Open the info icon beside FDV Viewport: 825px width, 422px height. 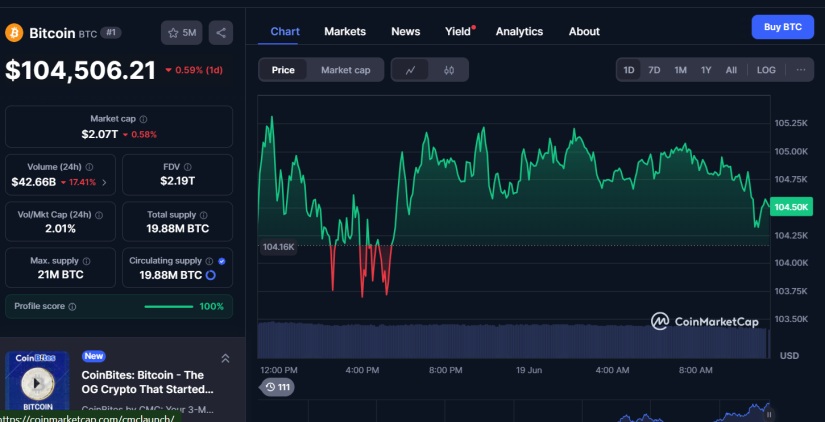(188, 167)
